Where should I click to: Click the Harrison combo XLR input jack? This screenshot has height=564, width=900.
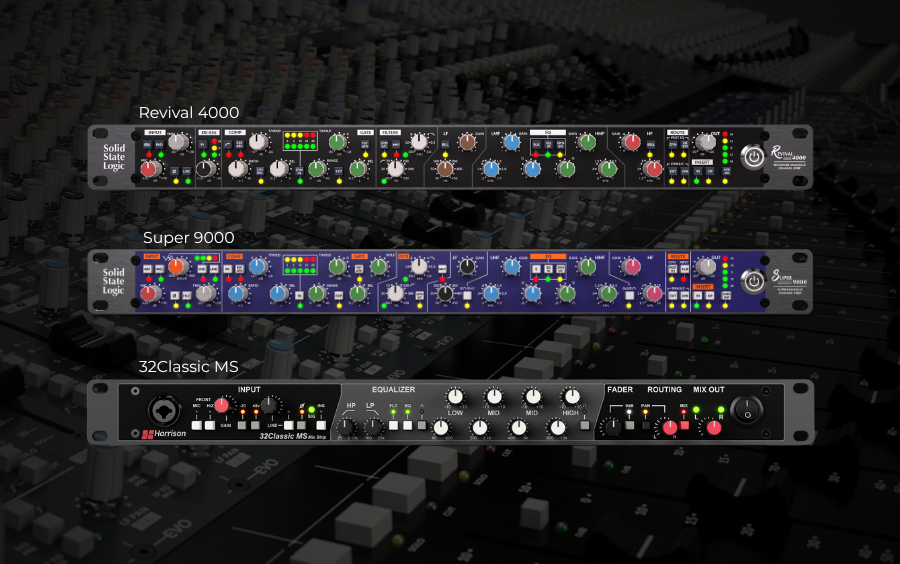pyautogui.click(x=164, y=410)
